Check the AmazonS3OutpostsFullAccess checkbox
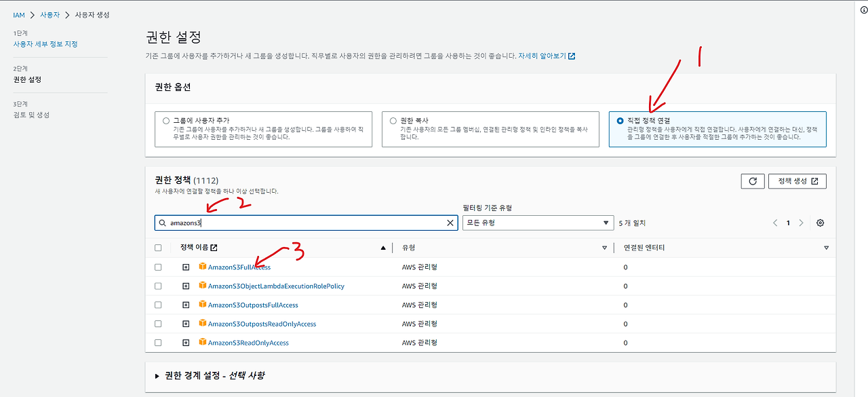Image resolution: width=868 pixels, height=397 pixels. [158, 305]
